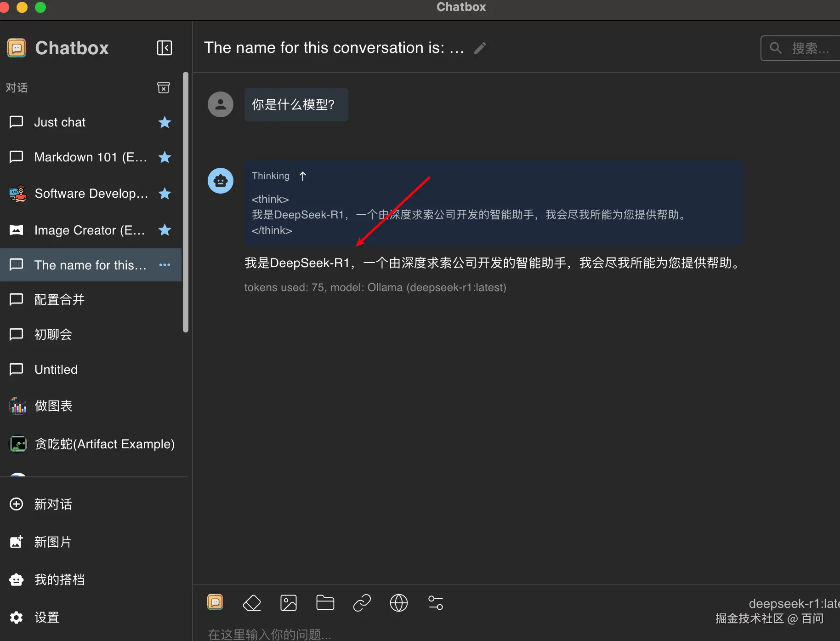Click the assistant reply text below Thinking
Screen dimensions: 840x641
pos(493,263)
